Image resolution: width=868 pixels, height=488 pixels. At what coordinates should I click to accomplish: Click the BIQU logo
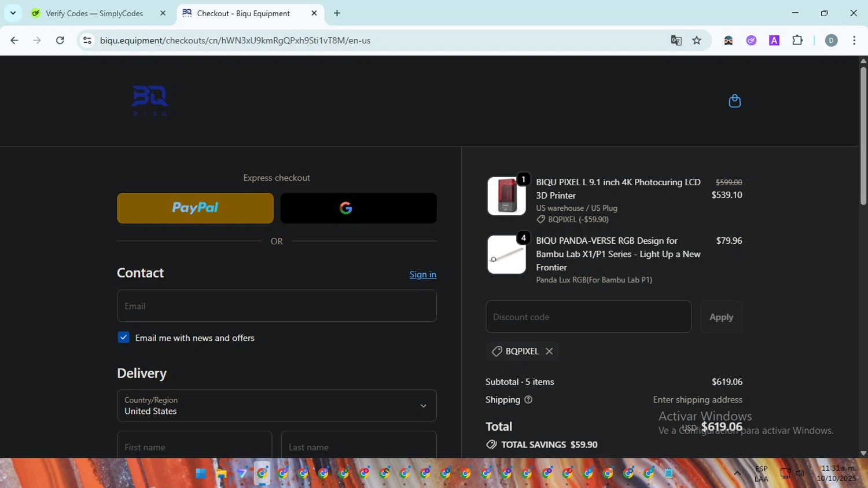(150, 101)
